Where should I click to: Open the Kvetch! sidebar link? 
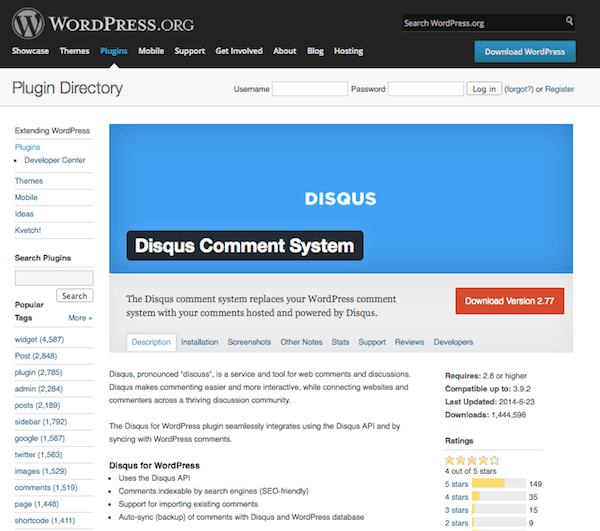pyautogui.click(x=28, y=230)
